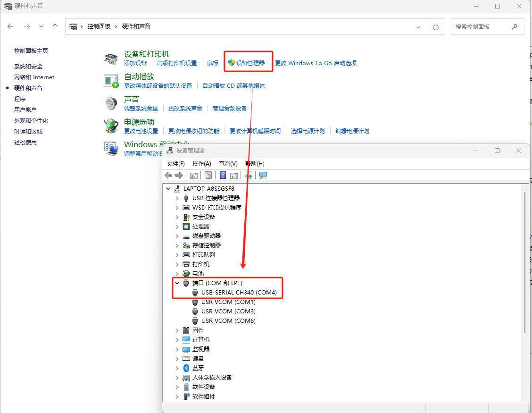Screen dimensions: 532x413
Task: Click the 编辑电源计划 link
Action: 352,131
